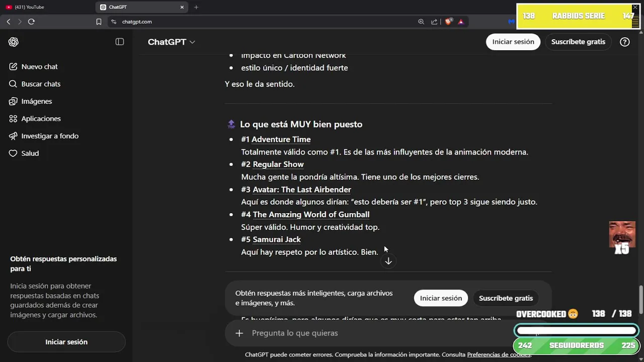Click the 'Pregunta lo que quieras' input field
The image size is (644, 362).
coord(372,333)
